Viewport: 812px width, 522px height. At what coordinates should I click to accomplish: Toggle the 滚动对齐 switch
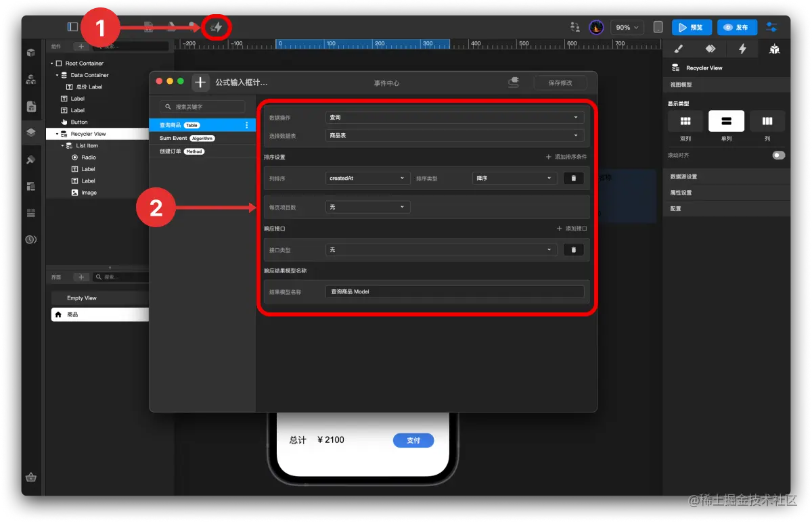pyautogui.click(x=779, y=155)
